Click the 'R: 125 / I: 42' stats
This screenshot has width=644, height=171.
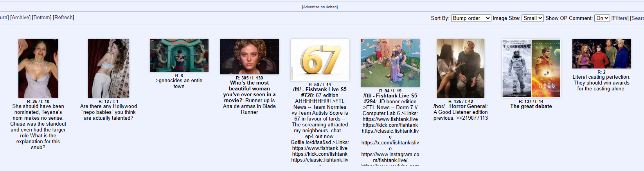click(x=461, y=101)
